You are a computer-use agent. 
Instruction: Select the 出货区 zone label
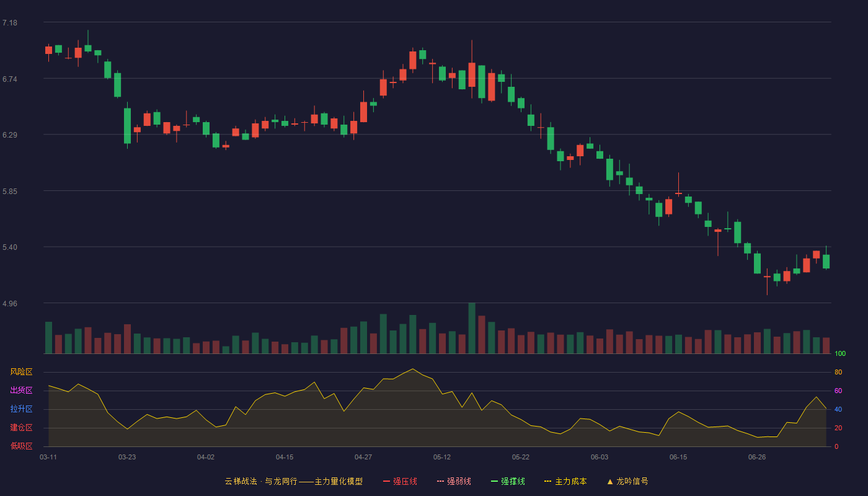point(21,391)
